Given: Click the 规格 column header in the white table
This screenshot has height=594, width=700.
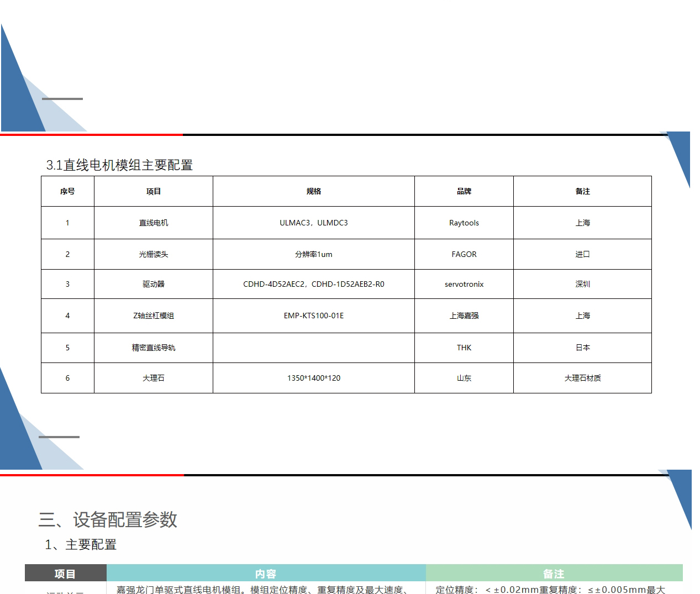Looking at the screenshot, I should pyautogui.click(x=313, y=191).
